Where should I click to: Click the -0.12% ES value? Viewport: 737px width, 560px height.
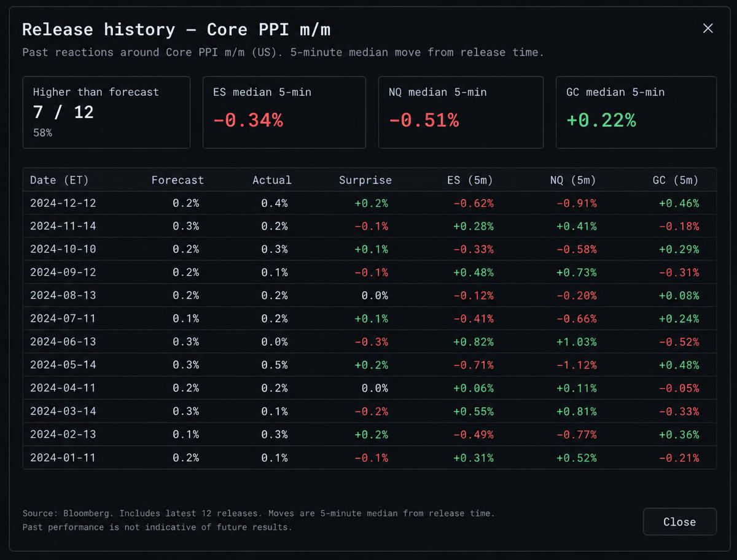tap(474, 295)
